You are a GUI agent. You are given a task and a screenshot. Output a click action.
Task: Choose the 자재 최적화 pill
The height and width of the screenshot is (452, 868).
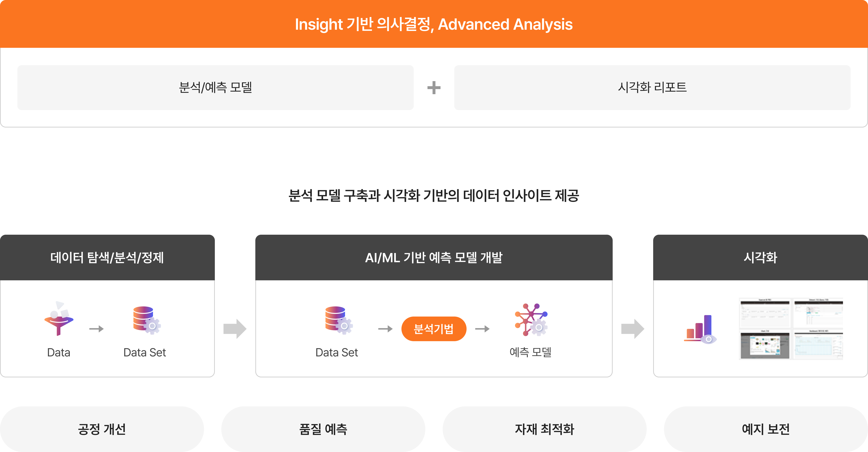pyautogui.click(x=544, y=429)
